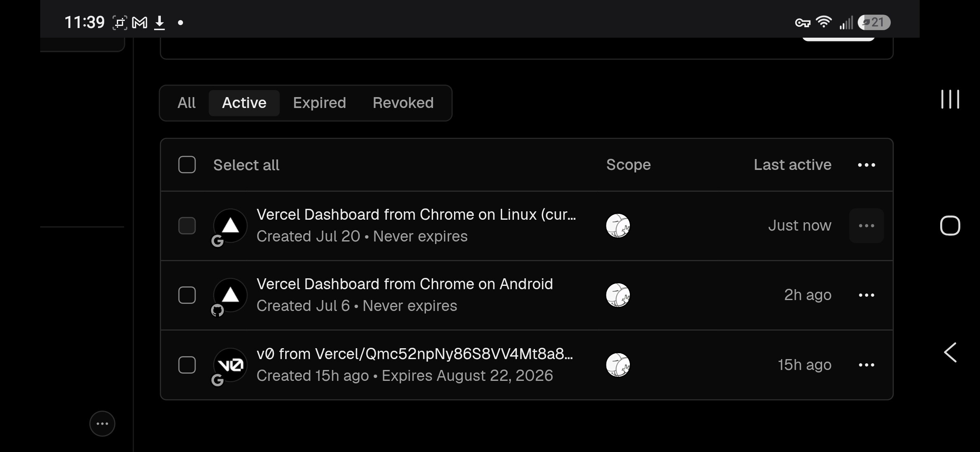
Task: Switch to the Expired tab
Action: [320, 103]
